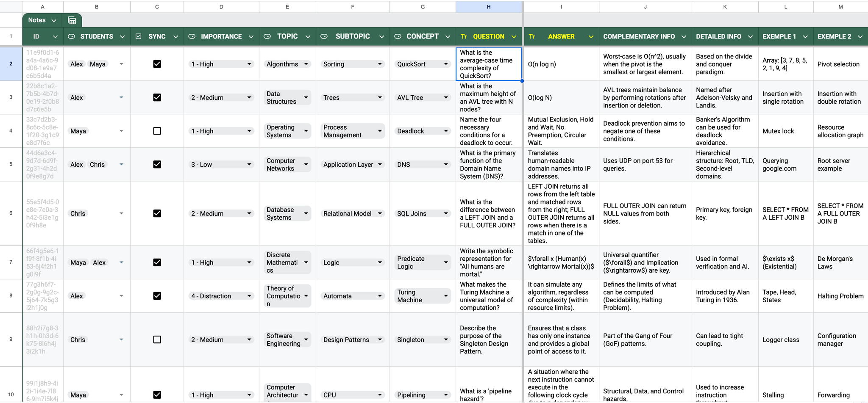Screen dimensions: 868x403
Task: Click the dropdown-type icon in IMPORTANCE header
Action: tap(192, 36)
